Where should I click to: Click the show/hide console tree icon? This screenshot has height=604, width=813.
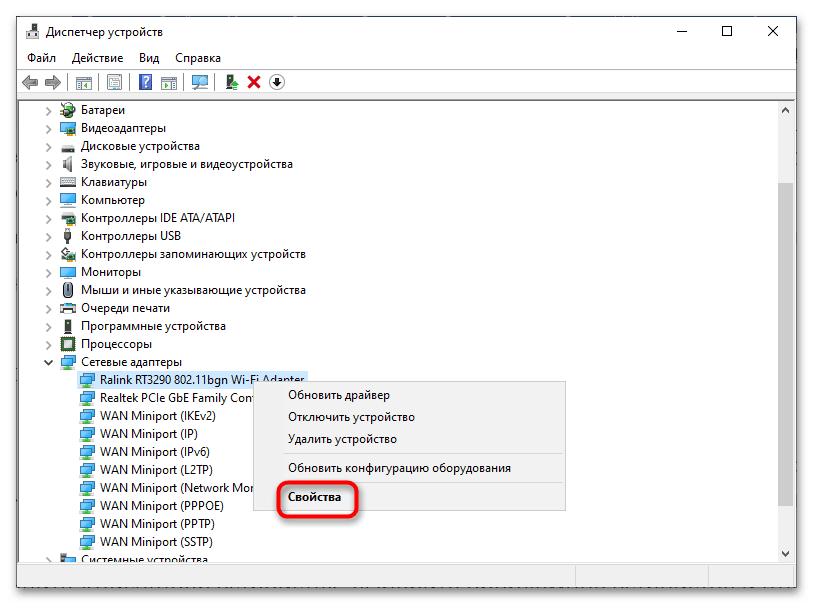point(84,82)
